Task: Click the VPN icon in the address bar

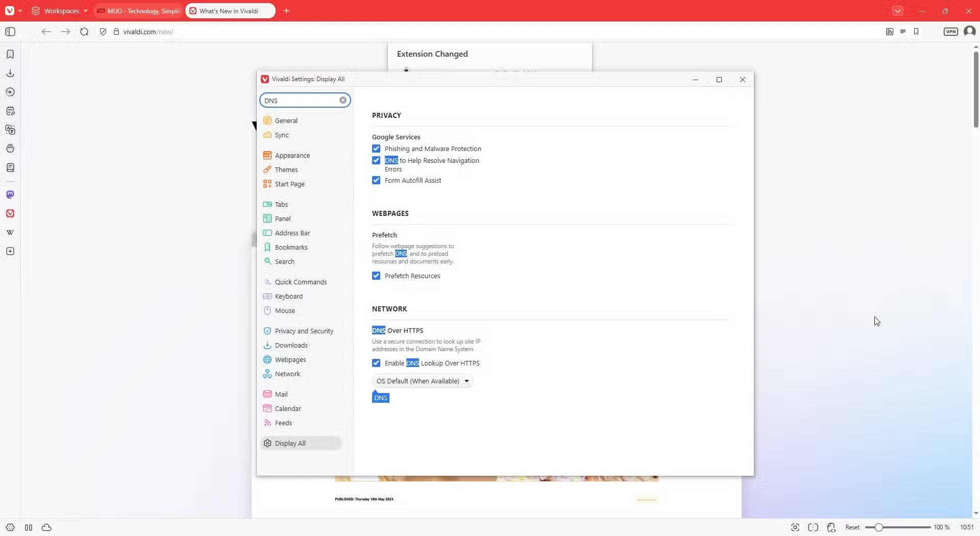Action: point(950,32)
